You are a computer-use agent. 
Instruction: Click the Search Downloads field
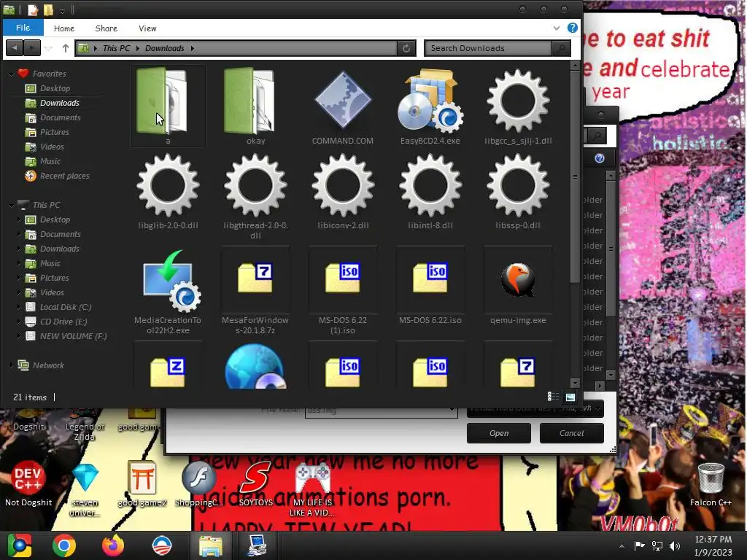click(488, 48)
